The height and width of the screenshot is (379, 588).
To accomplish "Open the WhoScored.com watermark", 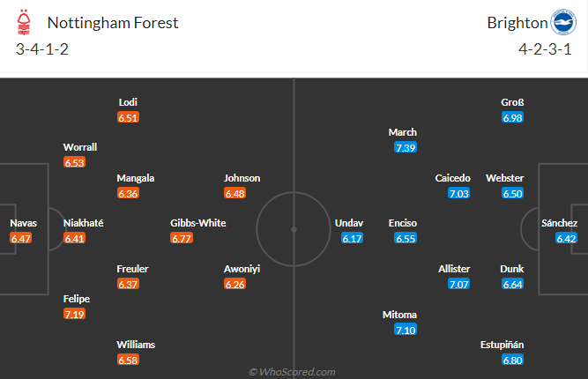I will pyautogui.click(x=292, y=372).
